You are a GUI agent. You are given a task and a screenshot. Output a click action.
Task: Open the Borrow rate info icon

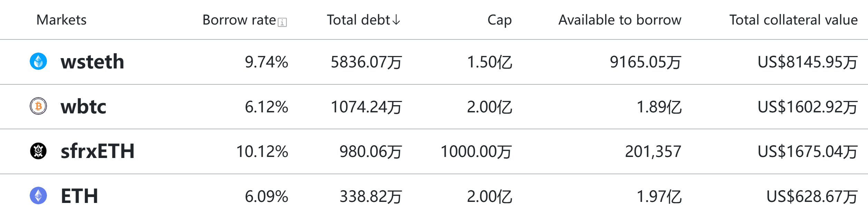coord(282,22)
